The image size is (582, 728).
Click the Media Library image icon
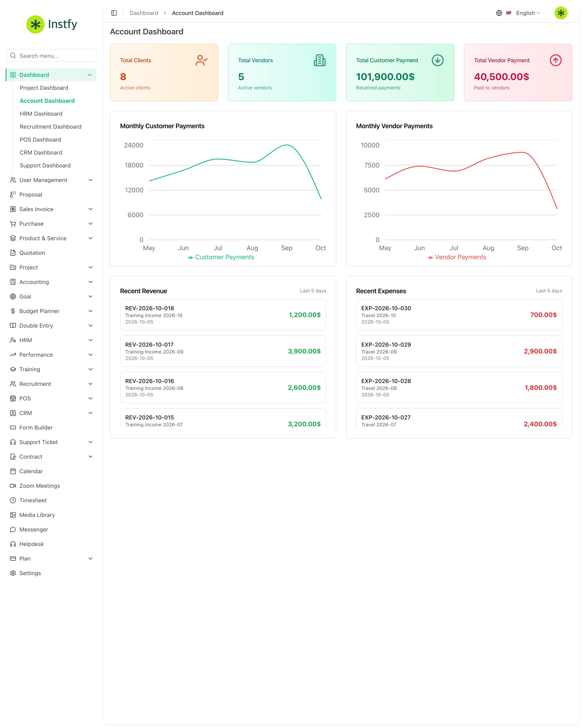[x=13, y=515]
